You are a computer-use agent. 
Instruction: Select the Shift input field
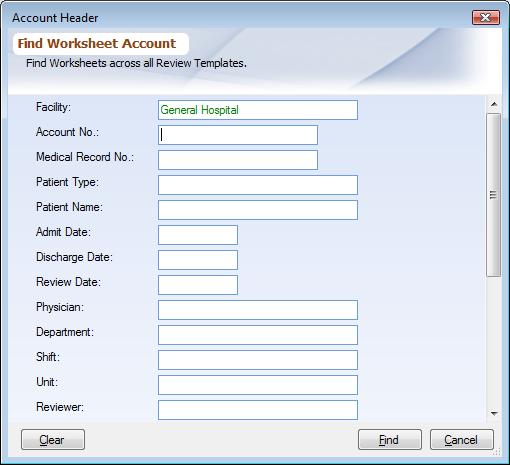coord(258,360)
